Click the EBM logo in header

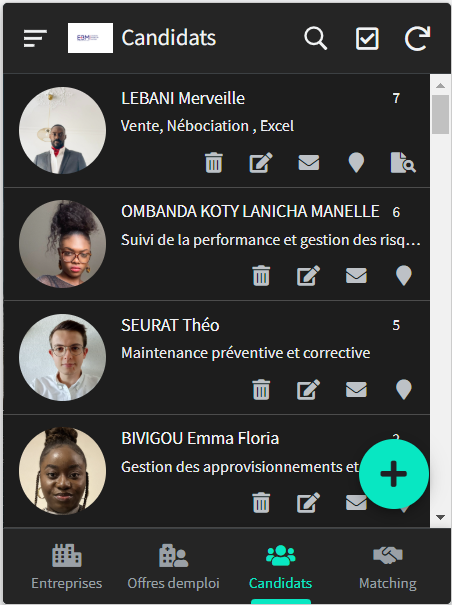pyautogui.click(x=90, y=38)
